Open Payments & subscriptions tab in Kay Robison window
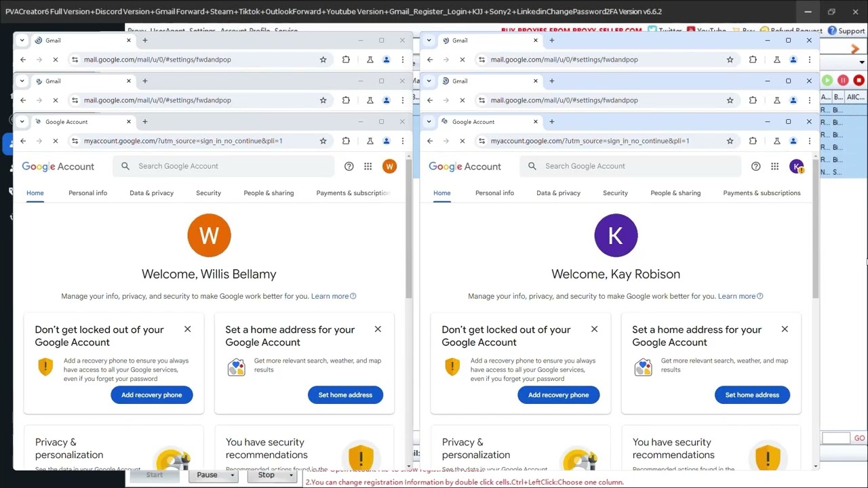 point(762,193)
